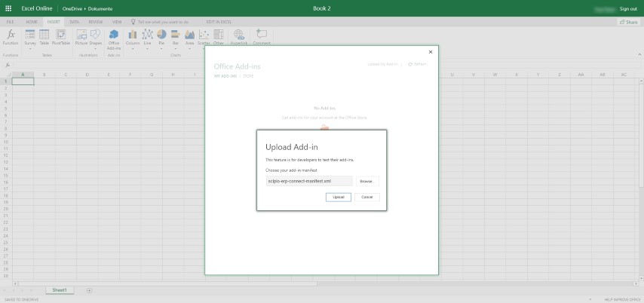Close the Office Add-ins panel
The width and height of the screenshot is (644, 303).
431,52
